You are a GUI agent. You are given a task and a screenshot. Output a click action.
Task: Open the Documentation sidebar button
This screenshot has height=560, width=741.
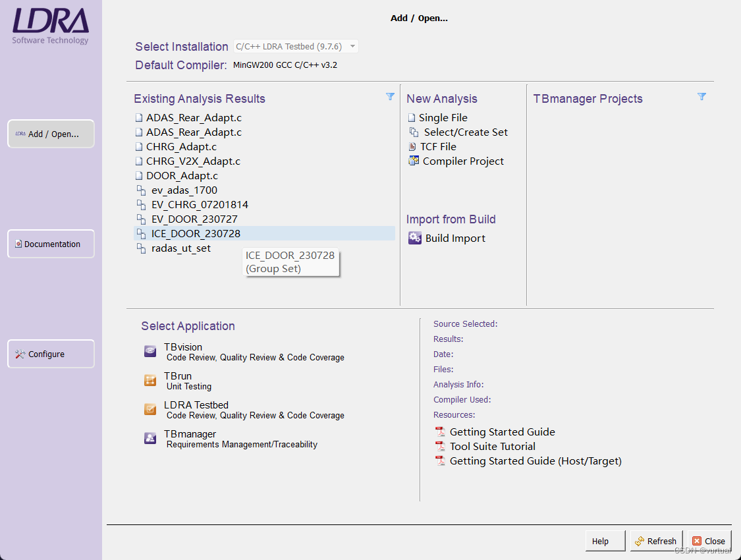point(51,244)
